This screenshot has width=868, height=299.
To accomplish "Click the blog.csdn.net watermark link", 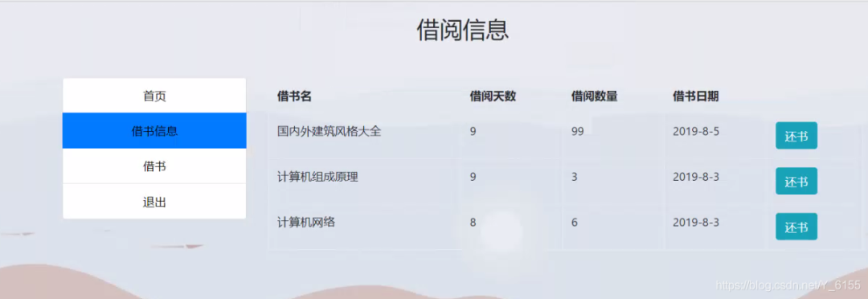I will click(788, 285).
